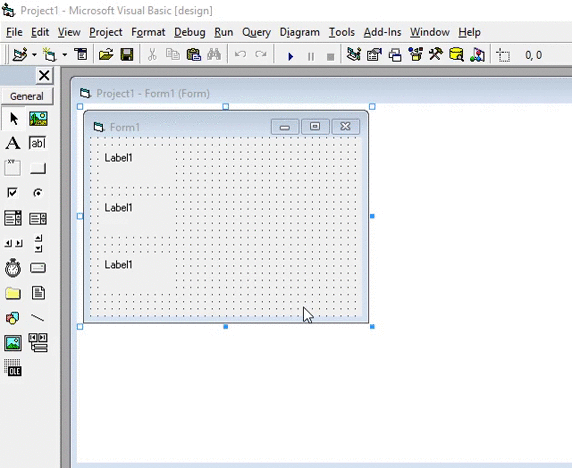Open Visual Component Manager icon
This screenshot has height=468, width=572.
[x=477, y=55]
